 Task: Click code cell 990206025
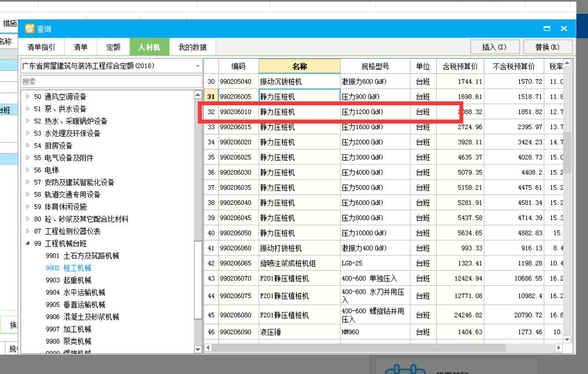[x=238, y=157]
